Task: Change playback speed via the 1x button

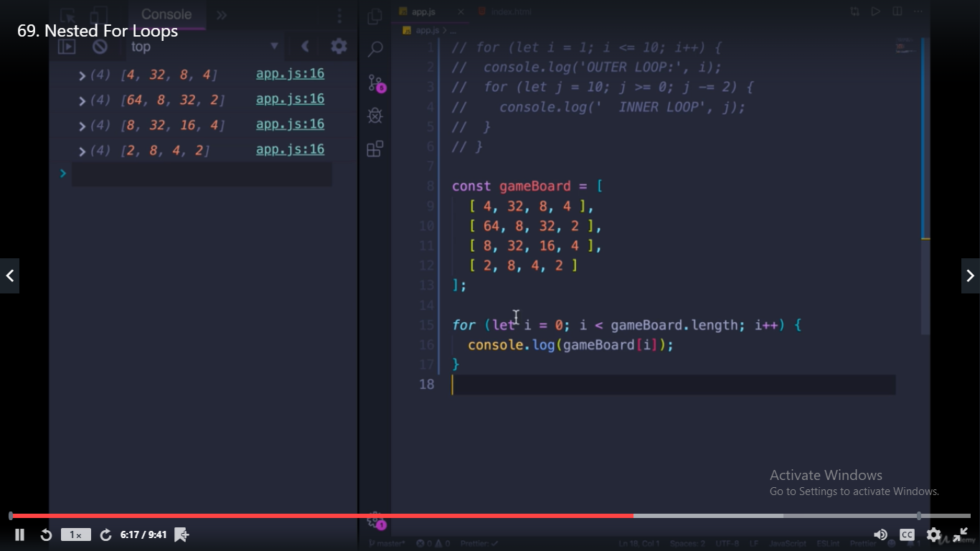Action: click(75, 534)
